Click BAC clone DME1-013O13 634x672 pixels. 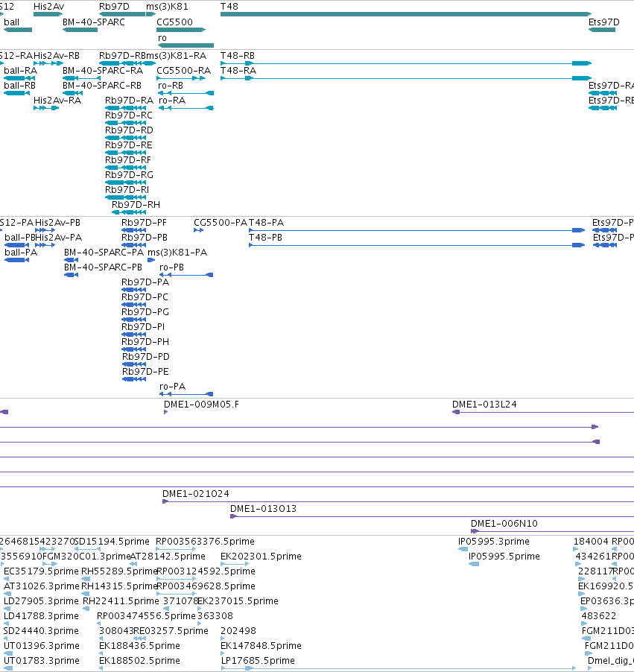click(432, 516)
